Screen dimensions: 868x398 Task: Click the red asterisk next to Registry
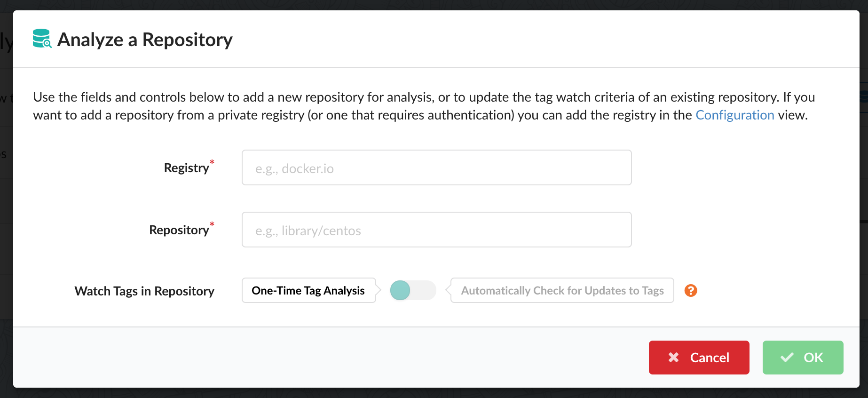212,162
